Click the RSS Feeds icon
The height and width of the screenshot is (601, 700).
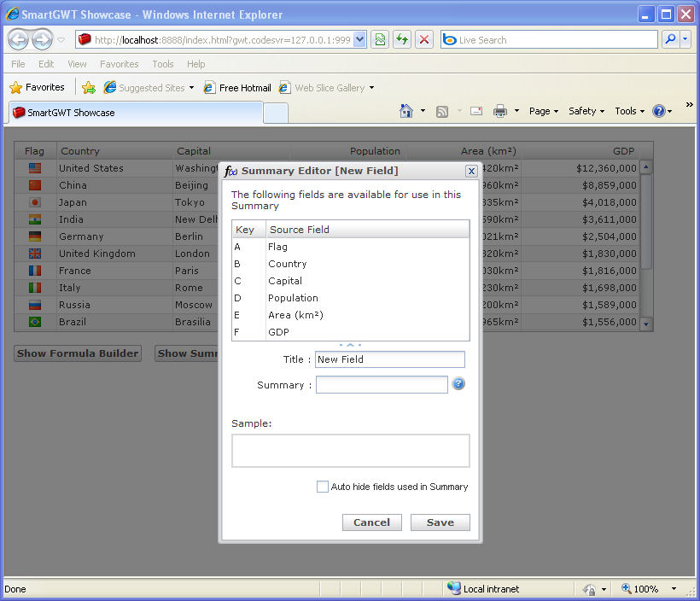pos(442,111)
